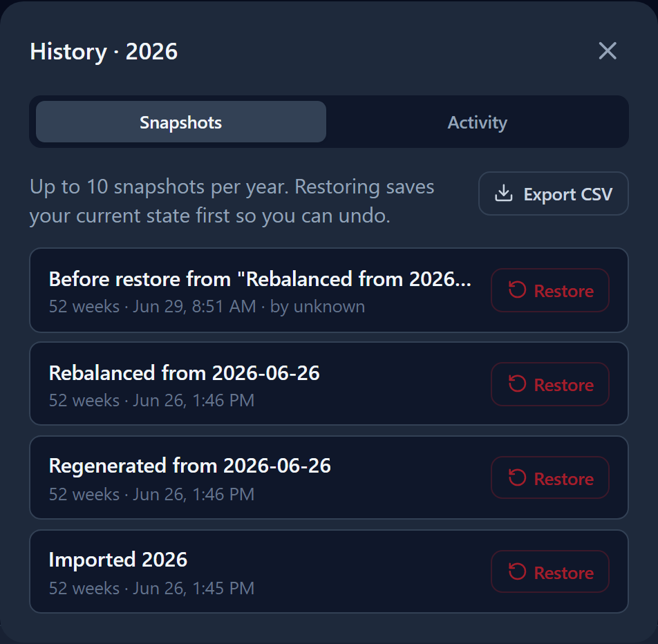Click the snapshots limit description text

coord(232,201)
